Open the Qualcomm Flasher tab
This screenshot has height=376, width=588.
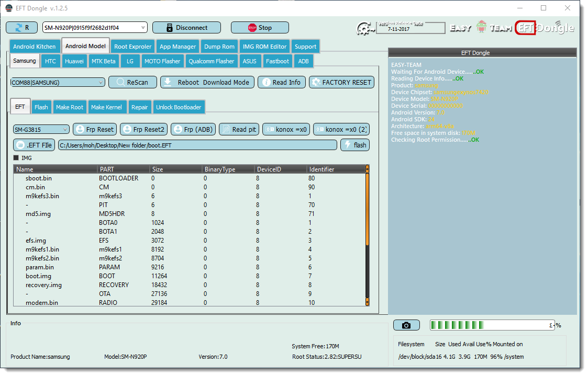212,61
